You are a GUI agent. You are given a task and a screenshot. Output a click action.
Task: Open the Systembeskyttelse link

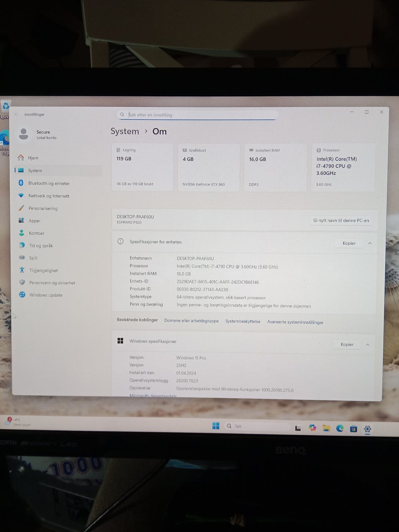coord(243,321)
